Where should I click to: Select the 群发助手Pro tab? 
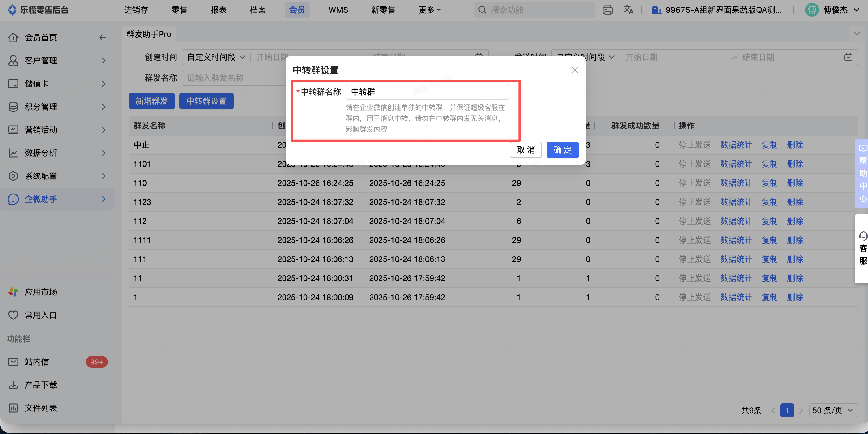pos(149,34)
